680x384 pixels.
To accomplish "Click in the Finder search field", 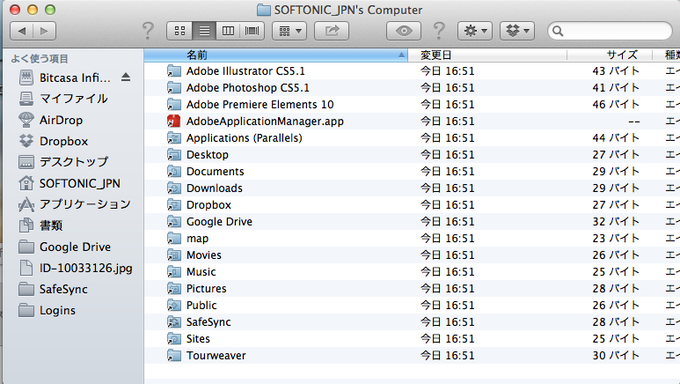I will point(611,31).
